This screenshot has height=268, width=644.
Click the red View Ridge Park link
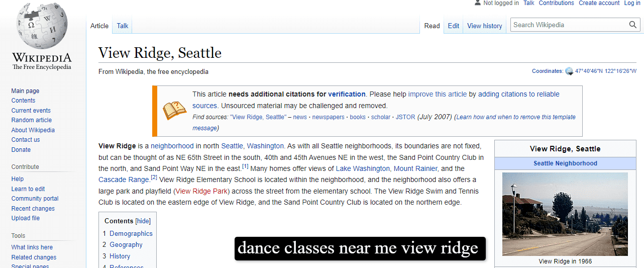pos(202,191)
